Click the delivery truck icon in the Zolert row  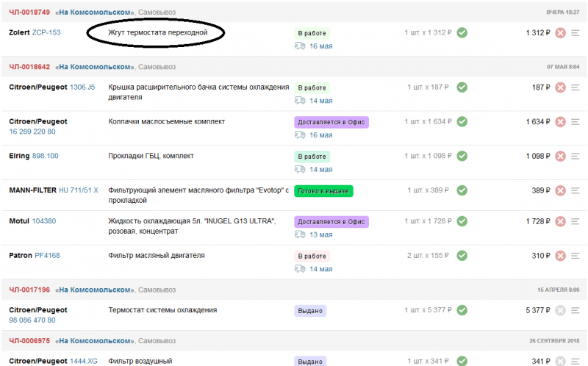299,46
